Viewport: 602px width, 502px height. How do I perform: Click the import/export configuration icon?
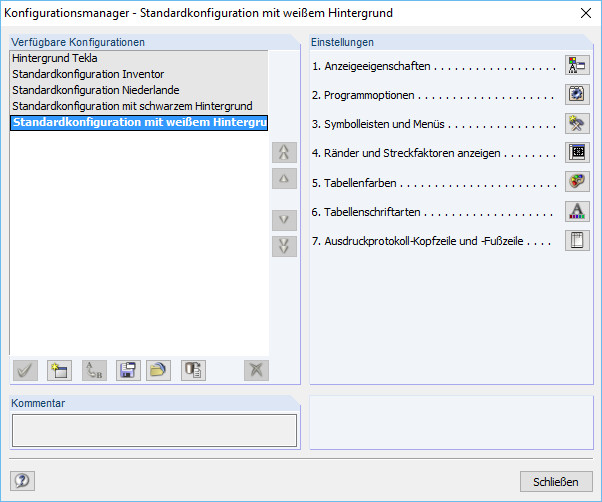tap(193, 370)
